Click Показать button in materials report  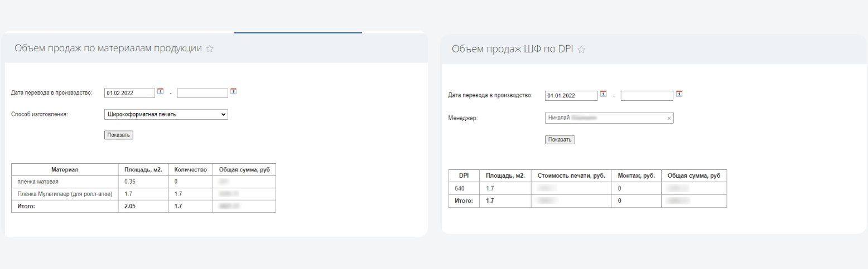pos(119,135)
